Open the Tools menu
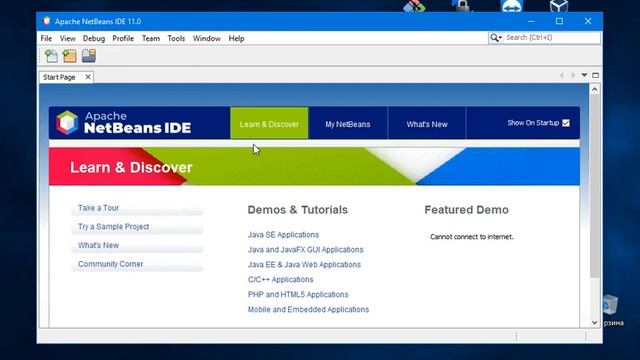640x360 pixels. [x=176, y=38]
